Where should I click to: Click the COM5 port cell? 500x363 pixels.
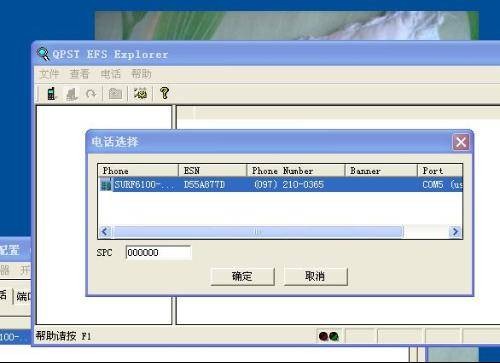coord(442,184)
